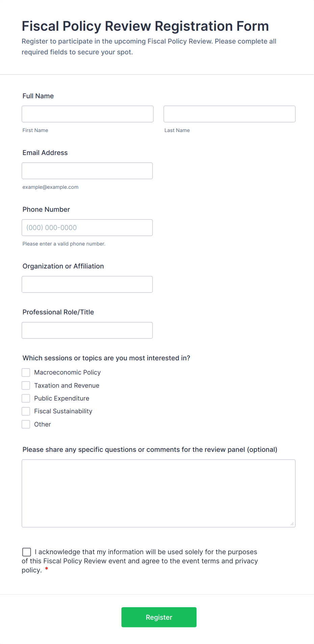Click the Macroeconomic Policy label text
The width and height of the screenshot is (314, 644).
coord(68,372)
